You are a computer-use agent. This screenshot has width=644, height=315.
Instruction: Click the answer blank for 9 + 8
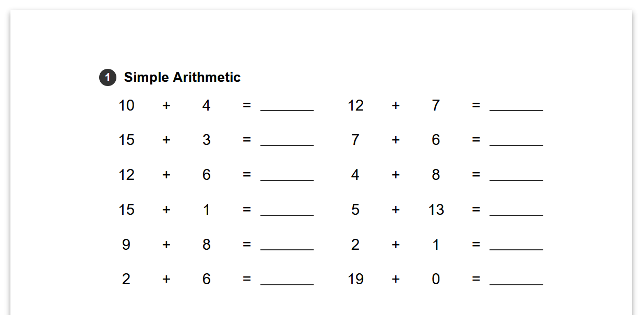tap(287, 245)
